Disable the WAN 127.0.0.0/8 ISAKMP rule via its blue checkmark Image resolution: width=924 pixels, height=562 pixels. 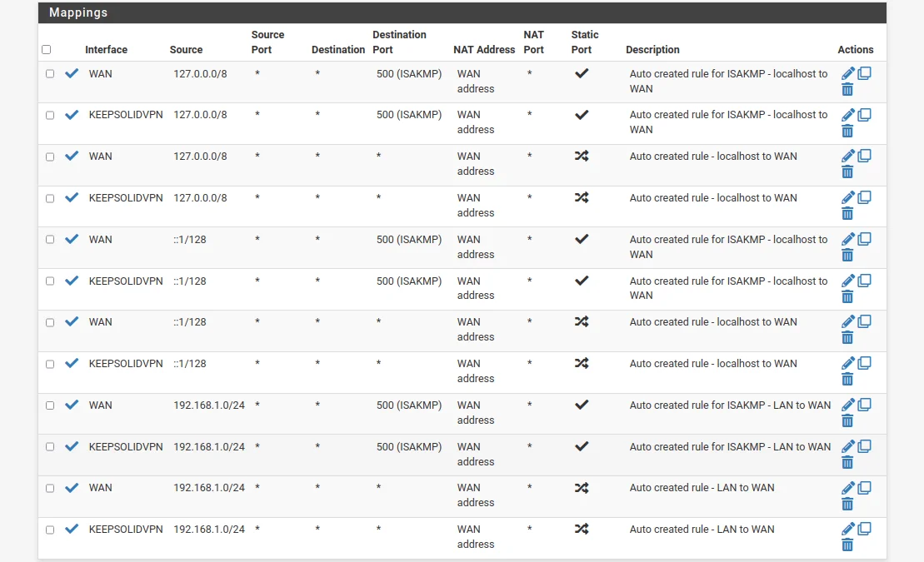point(72,73)
